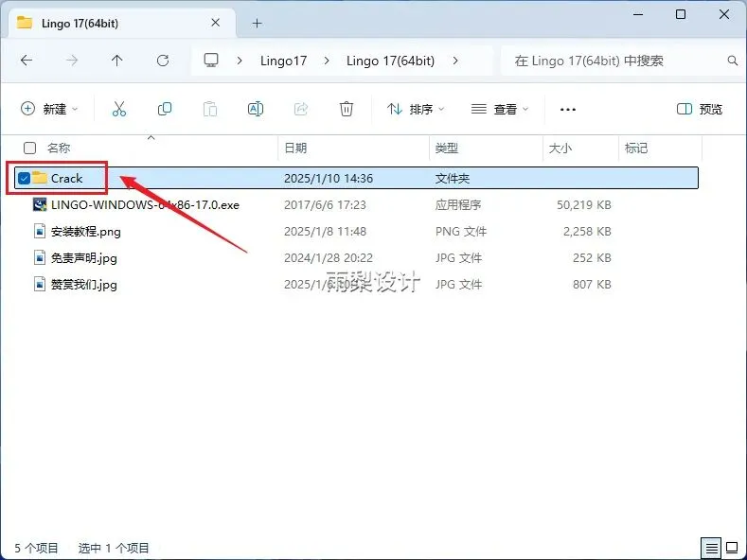Sort by 名称 column header
The height and width of the screenshot is (560, 747).
(59, 149)
